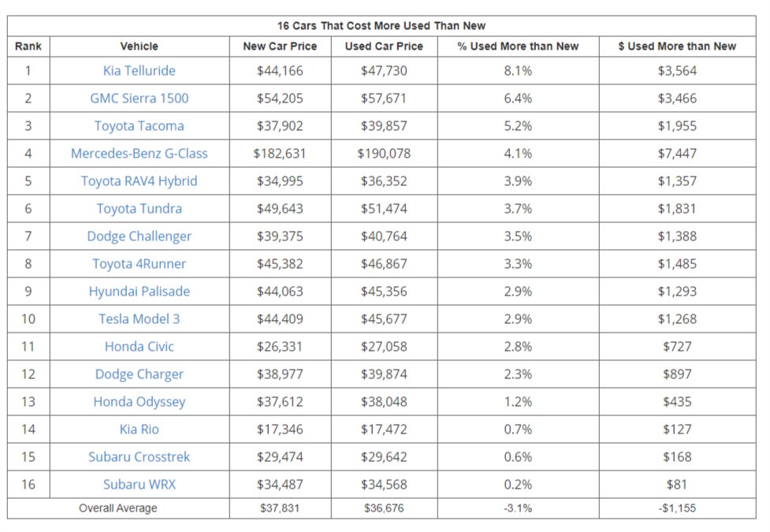This screenshot has height=532, width=770.
Task: Click the Rank column header
Action: click(x=28, y=47)
